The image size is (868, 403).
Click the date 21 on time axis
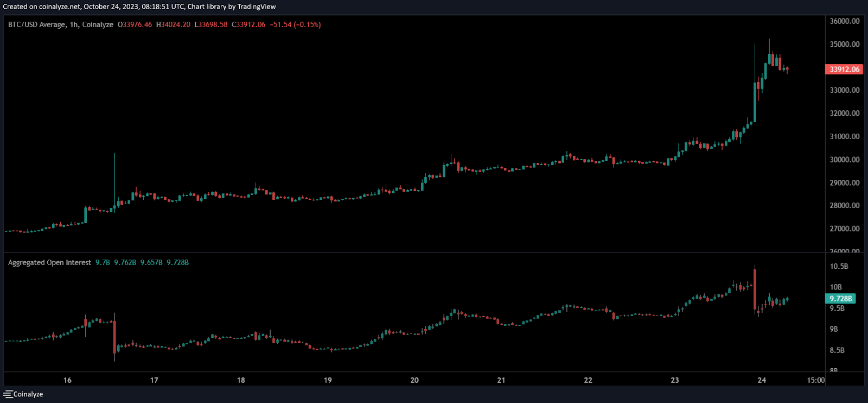click(501, 380)
